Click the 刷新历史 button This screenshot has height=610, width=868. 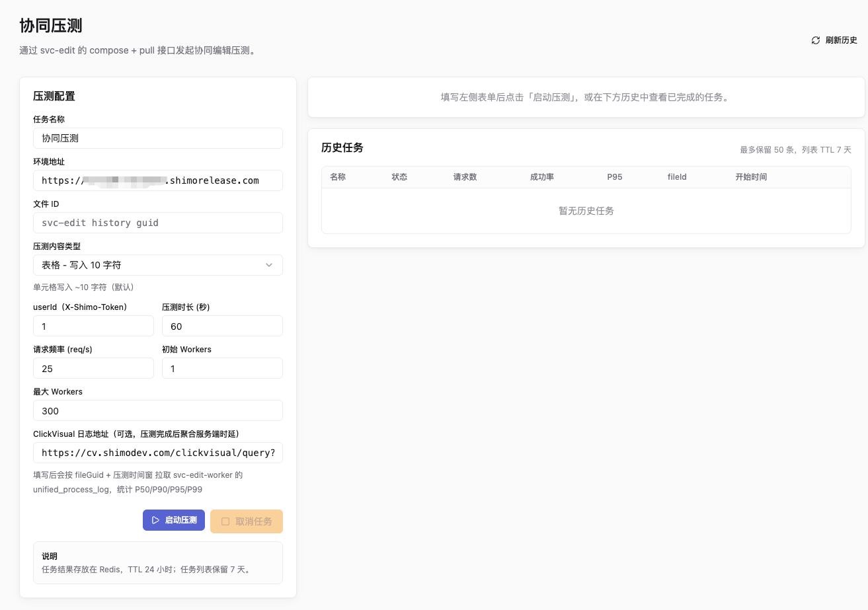(834, 40)
